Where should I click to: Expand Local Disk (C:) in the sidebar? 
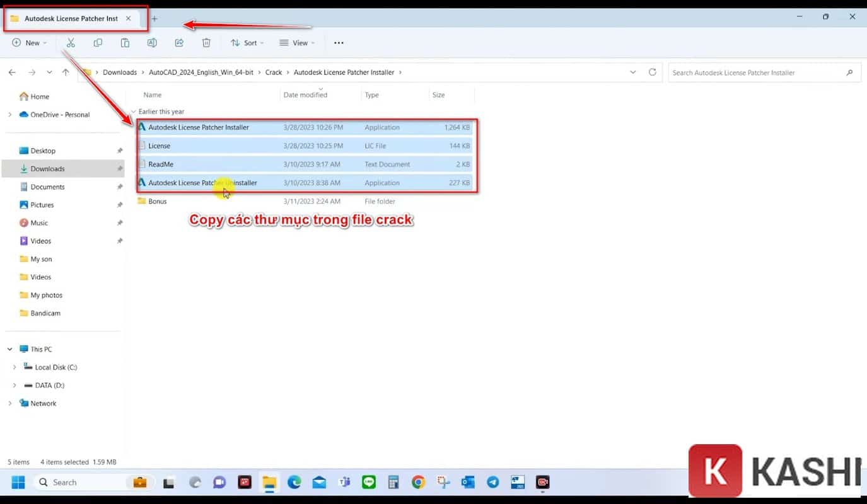(x=14, y=367)
